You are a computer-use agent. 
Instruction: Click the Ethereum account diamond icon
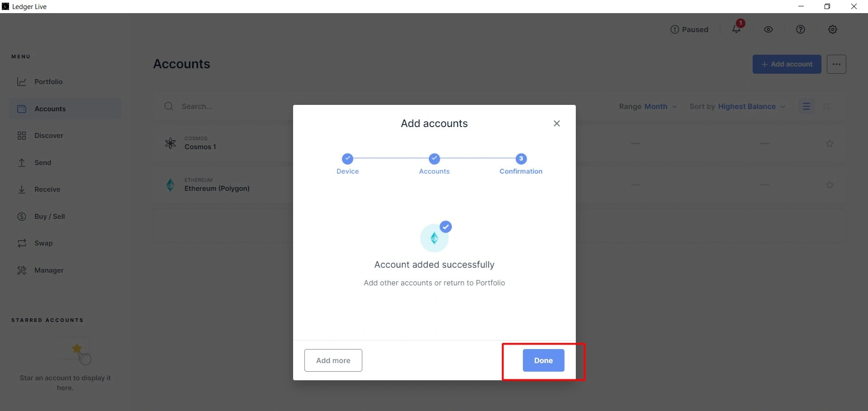point(171,185)
